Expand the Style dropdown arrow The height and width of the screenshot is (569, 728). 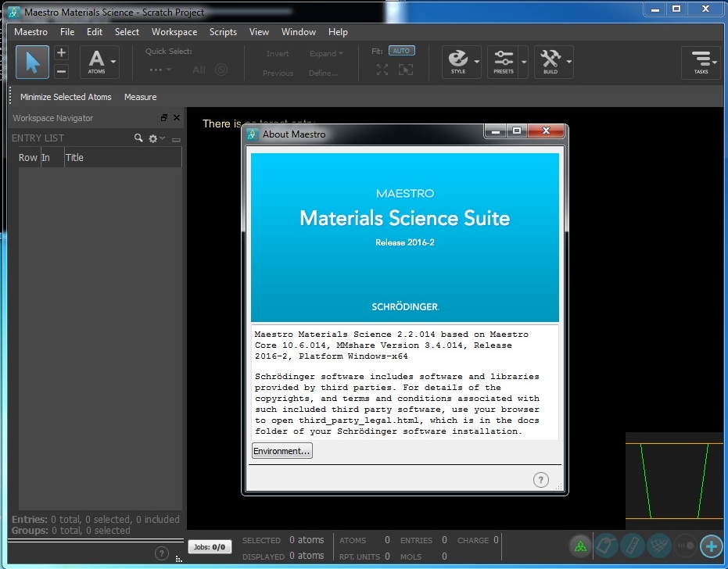477,62
